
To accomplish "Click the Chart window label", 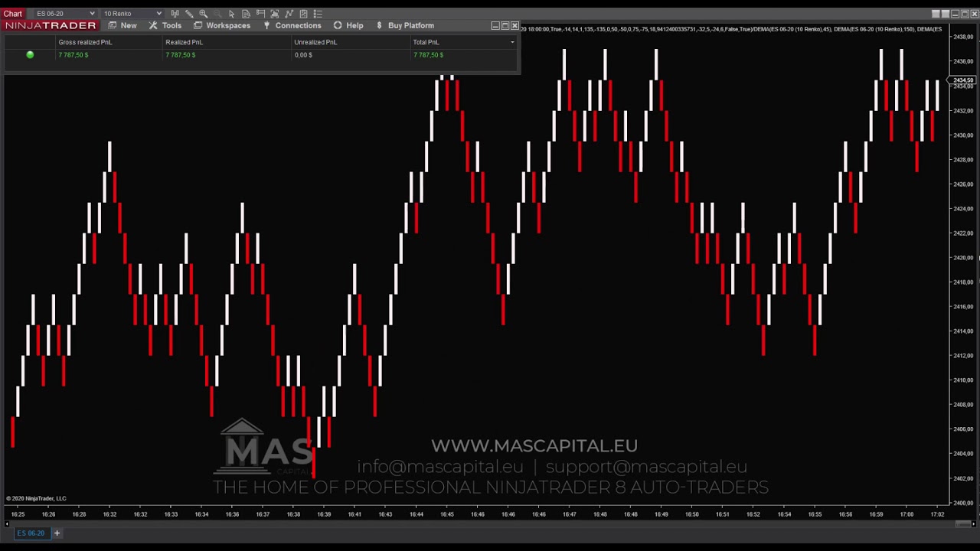I will coord(13,14).
